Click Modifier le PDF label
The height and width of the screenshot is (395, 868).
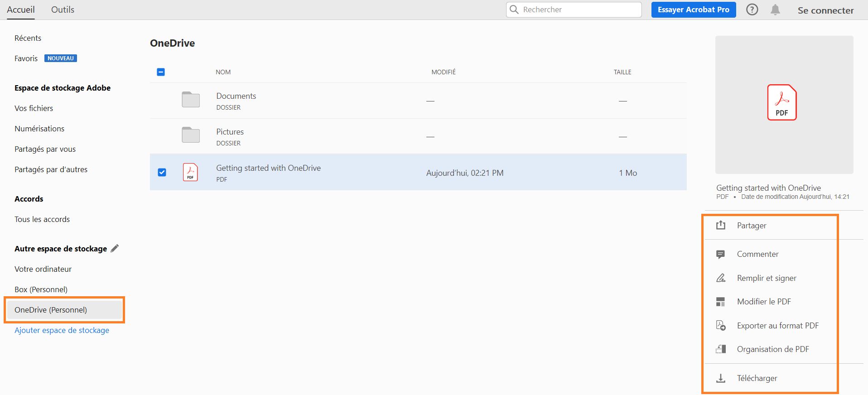click(764, 302)
